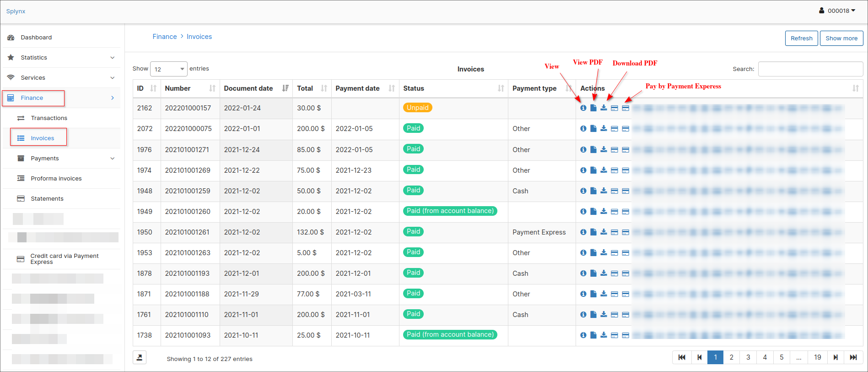Pay invoice 2162 by Payment Express icon
868x372 pixels.
coord(625,108)
